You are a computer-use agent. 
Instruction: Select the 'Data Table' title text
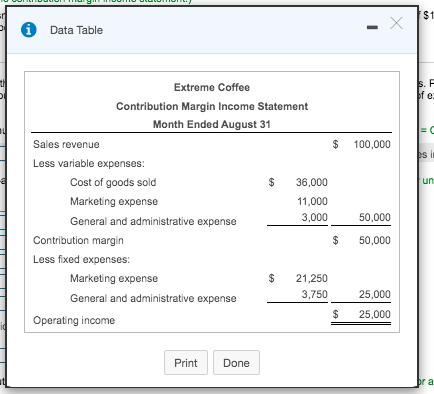tap(76, 30)
